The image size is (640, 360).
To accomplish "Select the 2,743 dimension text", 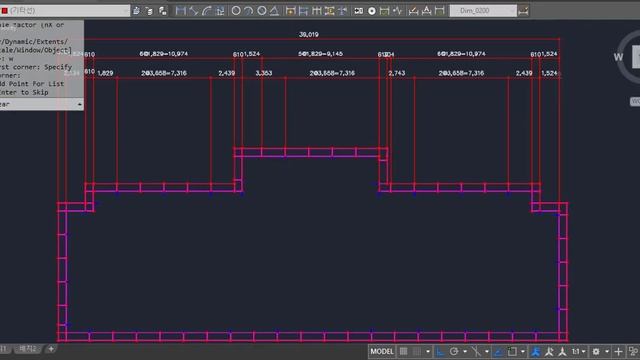I will pos(397,73).
